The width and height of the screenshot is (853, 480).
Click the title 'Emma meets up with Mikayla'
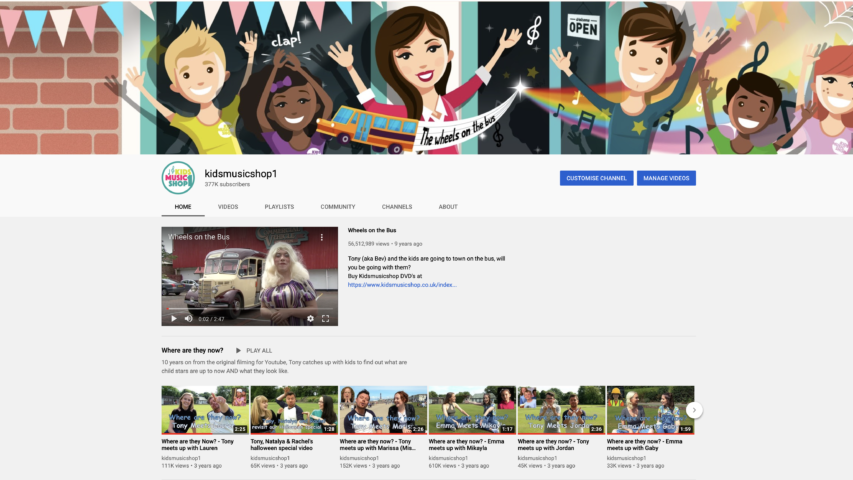467,445
